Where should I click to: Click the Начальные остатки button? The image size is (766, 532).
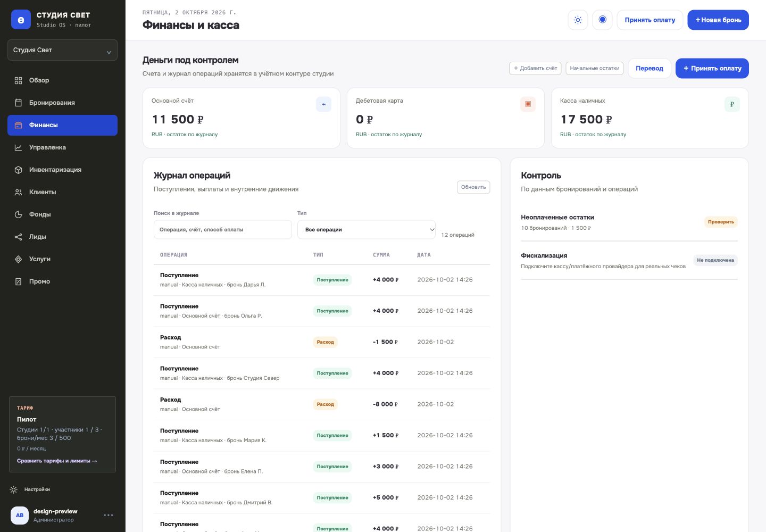point(594,68)
